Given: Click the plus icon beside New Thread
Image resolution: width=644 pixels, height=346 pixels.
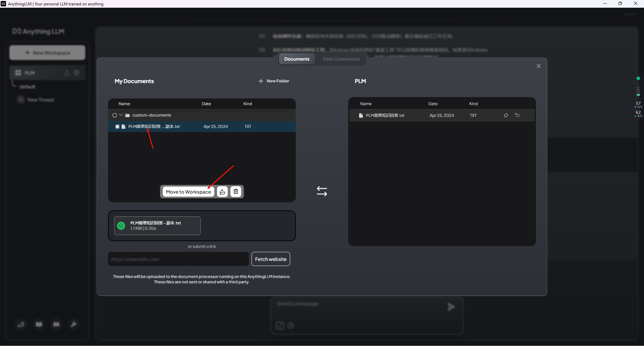Looking at the screenshot, I should [21, 99].
